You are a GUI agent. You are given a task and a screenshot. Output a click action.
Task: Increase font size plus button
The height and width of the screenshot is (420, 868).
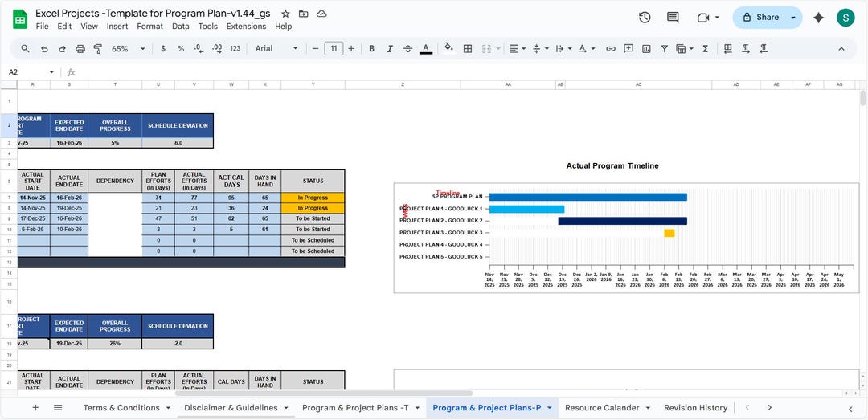pos(351,49)
